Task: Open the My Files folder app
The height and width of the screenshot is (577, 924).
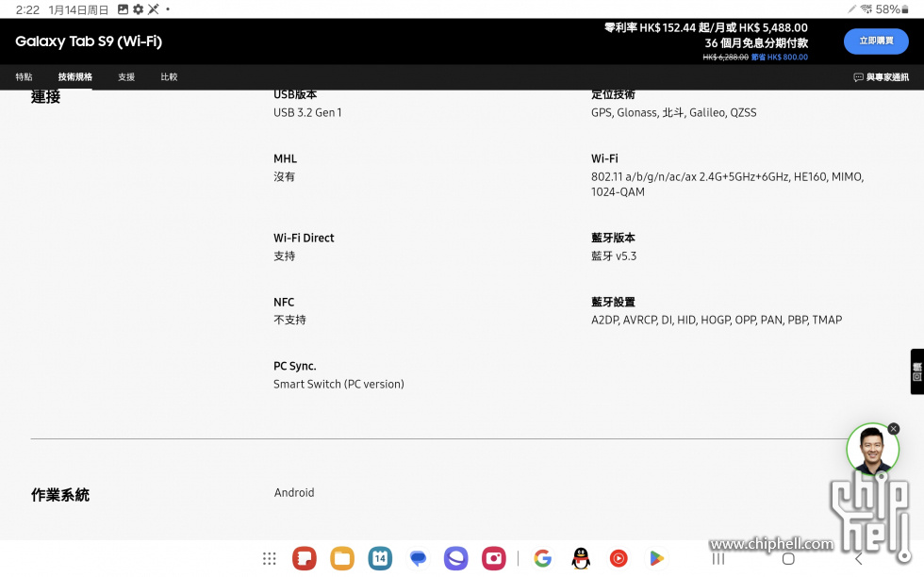Action: (x=342, y=558)
